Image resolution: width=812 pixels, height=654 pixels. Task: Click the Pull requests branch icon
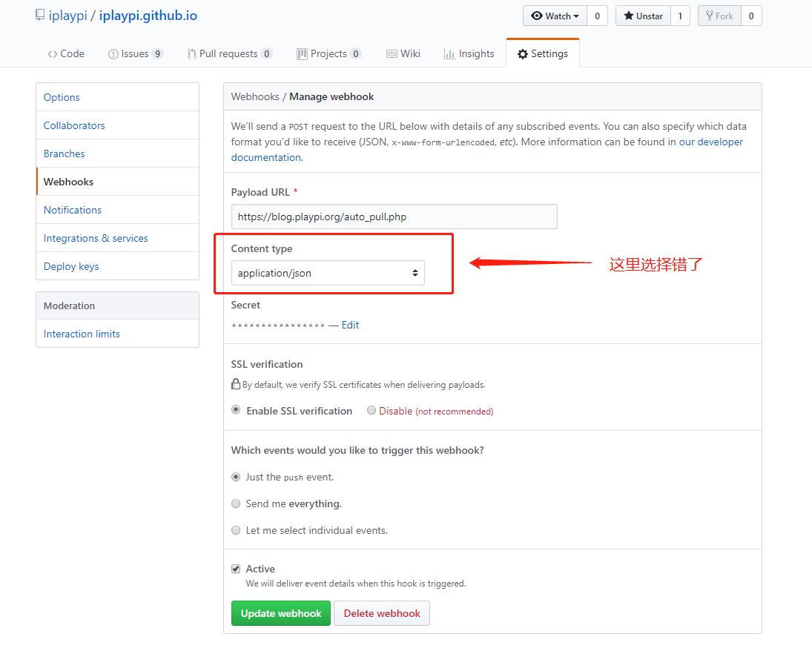pyautogui.click(x=191, y=54)
